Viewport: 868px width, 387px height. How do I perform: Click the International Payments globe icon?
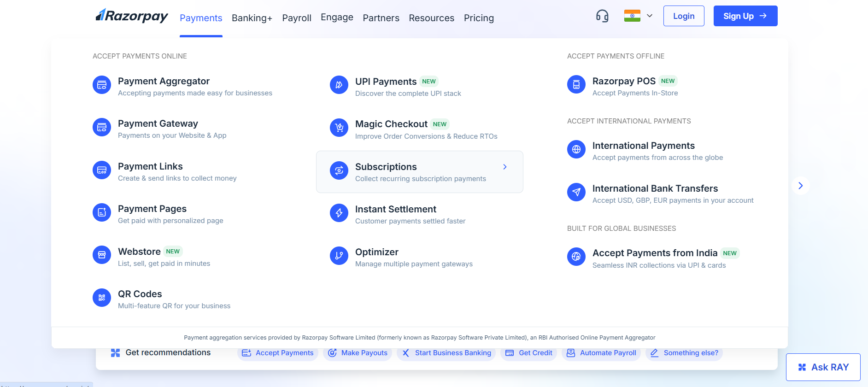pyautogui.click(x=576, y=149)
